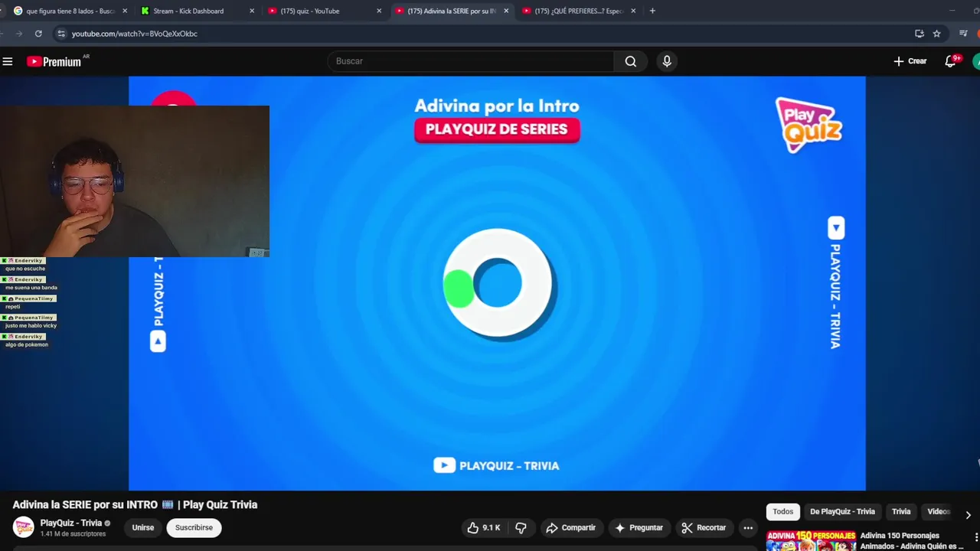The height and width of the screenshot is (551, 980).
Task: Bookmark this page with the star
Action: pyautogui.click(x=936, y=34)
